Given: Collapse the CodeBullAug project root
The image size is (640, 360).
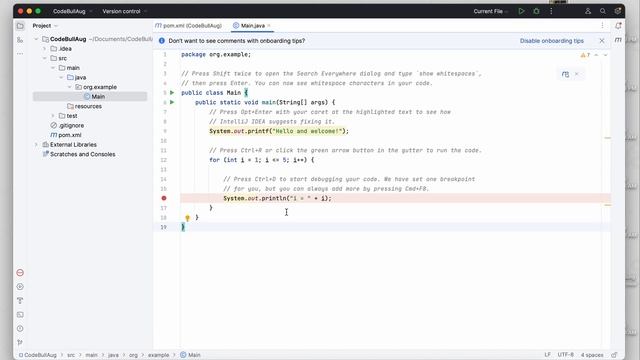Looking at the screenshot, I should coord(36,39).
